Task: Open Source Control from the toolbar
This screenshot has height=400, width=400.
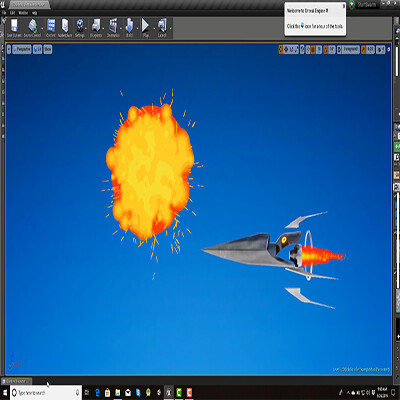Action: (32, 28)
